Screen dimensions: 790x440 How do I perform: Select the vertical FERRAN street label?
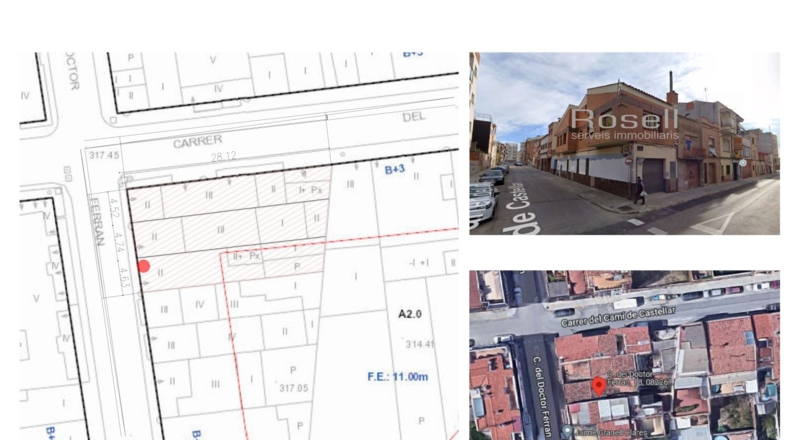coord(97,221)
